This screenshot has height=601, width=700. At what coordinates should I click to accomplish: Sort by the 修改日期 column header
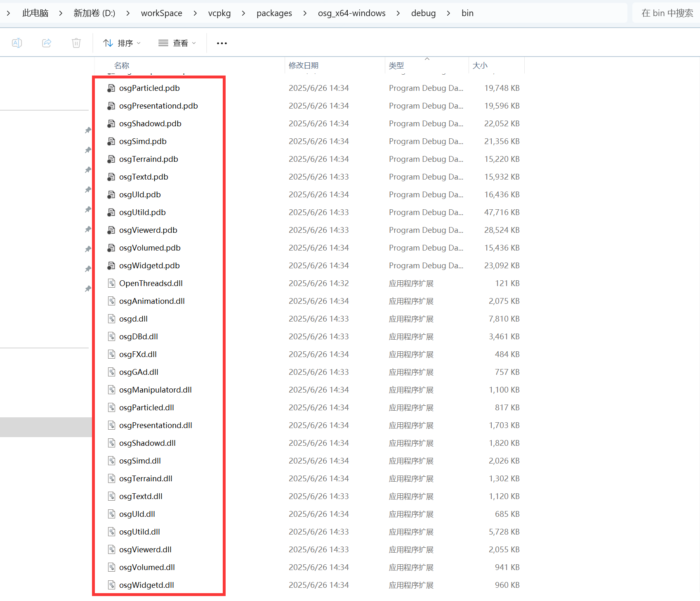[x=304, y=65]
